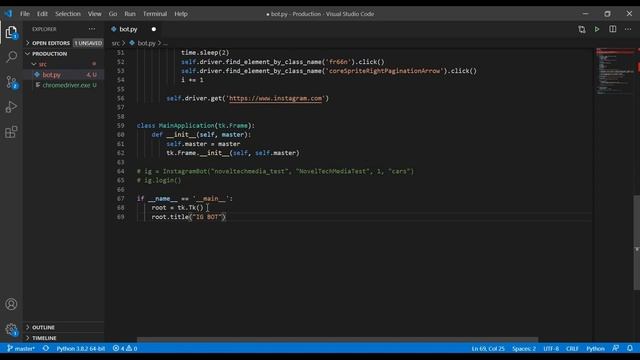Image resolution: width=640 pixels, height=360 pixels.
Task: Open the Accounts icon in activity bar
Action: tap(11, 304)
